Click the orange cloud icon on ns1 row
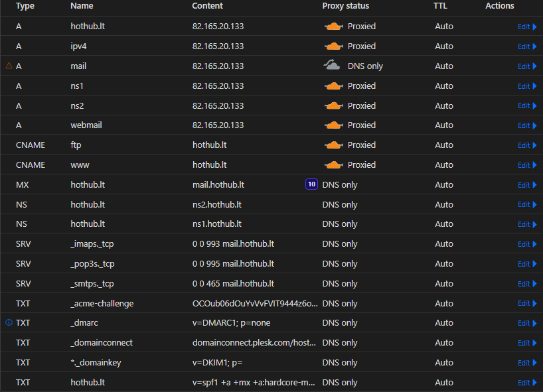The image size is (543, 392). tap(333, 86)
